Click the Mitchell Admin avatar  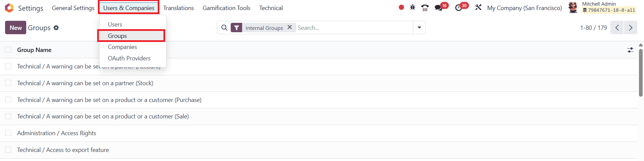pyautogui.click(x=573, y=7)
